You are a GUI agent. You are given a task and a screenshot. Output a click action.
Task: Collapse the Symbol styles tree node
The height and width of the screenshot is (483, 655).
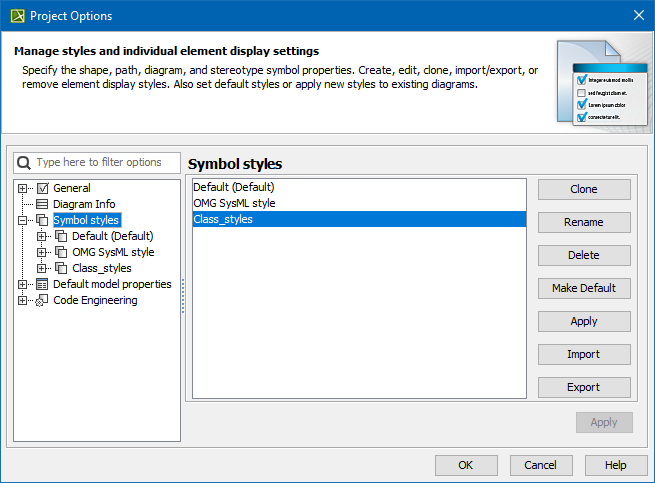23,220
